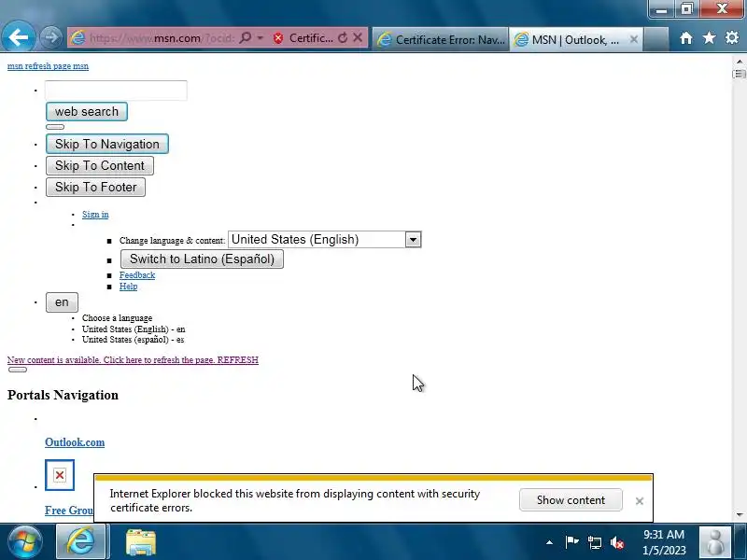Viewport: 747px width, 560px height.
Task: Click Skip To Content button
Action: point(100,166)
